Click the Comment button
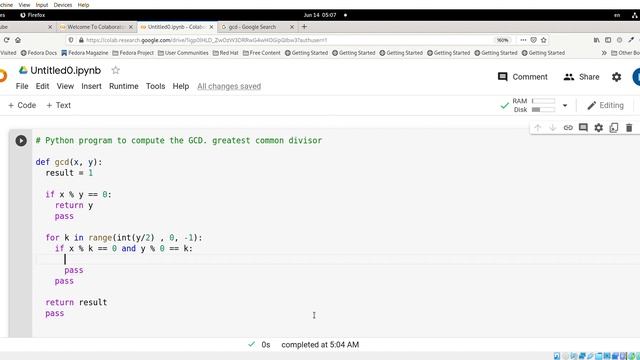 pos(523,77)
